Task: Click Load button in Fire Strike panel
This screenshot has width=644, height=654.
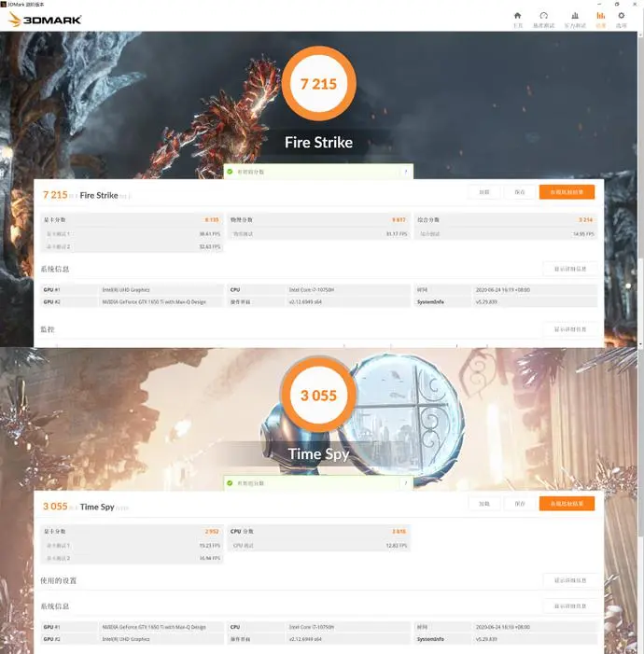Action: pos(484,192)
